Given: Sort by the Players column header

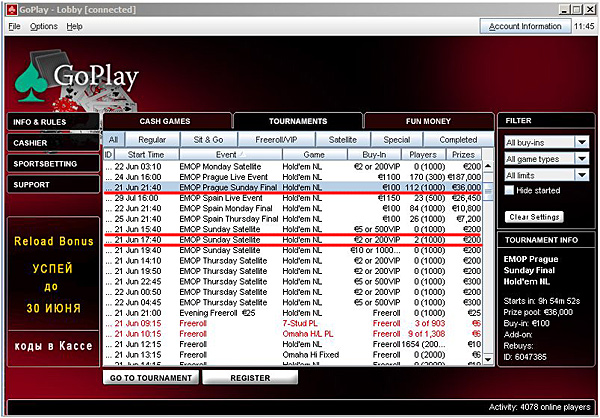Looking at the screenshot, I should point(423,155).
